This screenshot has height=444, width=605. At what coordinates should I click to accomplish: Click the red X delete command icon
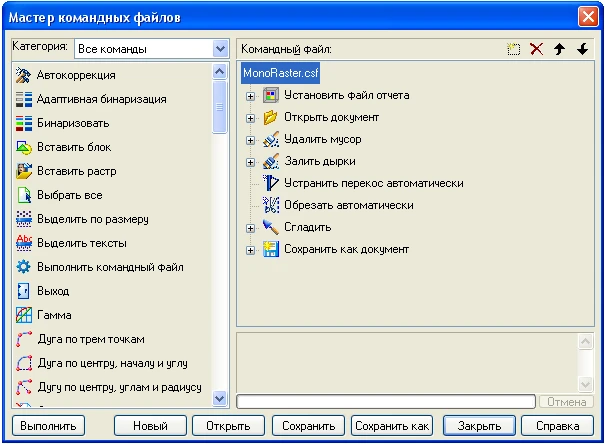537,49
